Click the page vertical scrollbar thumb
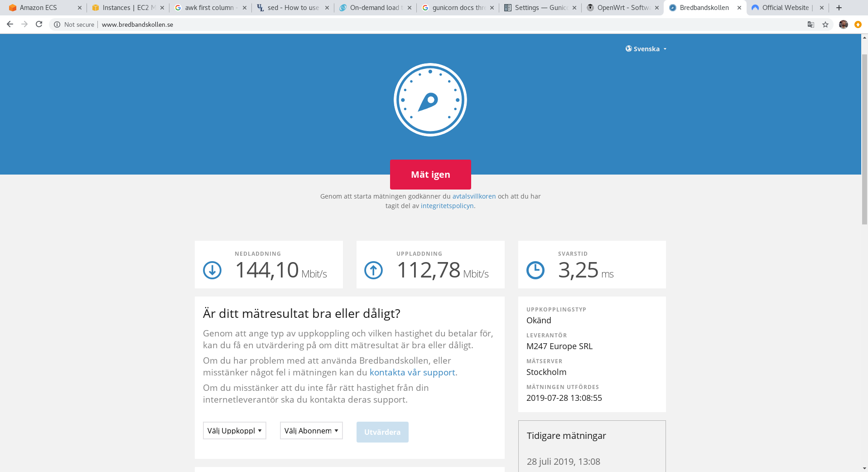This screenshot has width=868, height=472. [864, 139]
